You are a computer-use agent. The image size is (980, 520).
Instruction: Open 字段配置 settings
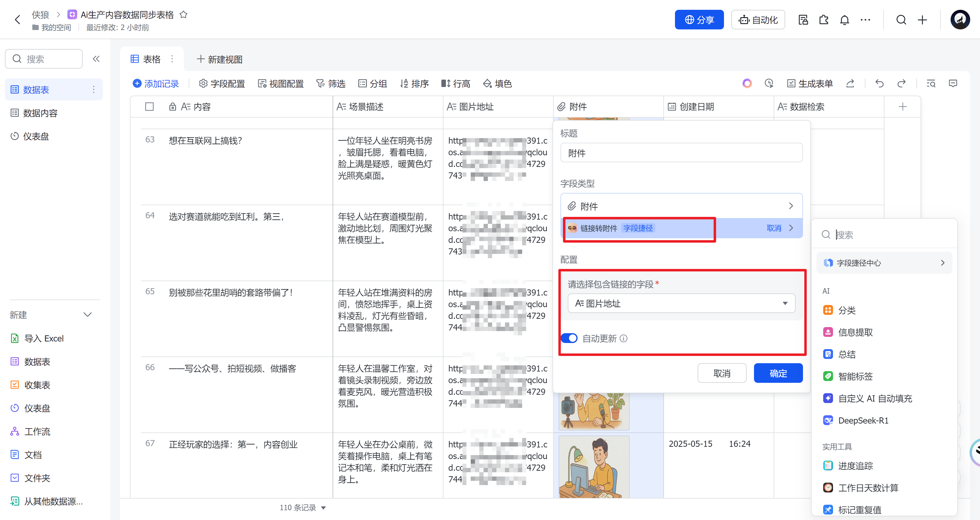coord(222,84)
